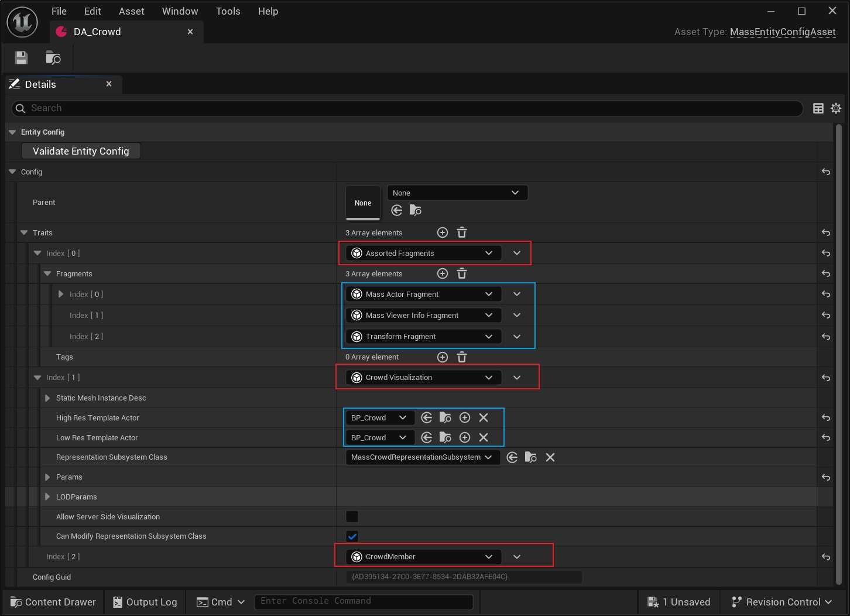Add element to Traits array
The image size is (850, 616).
(x=443, y=232)
